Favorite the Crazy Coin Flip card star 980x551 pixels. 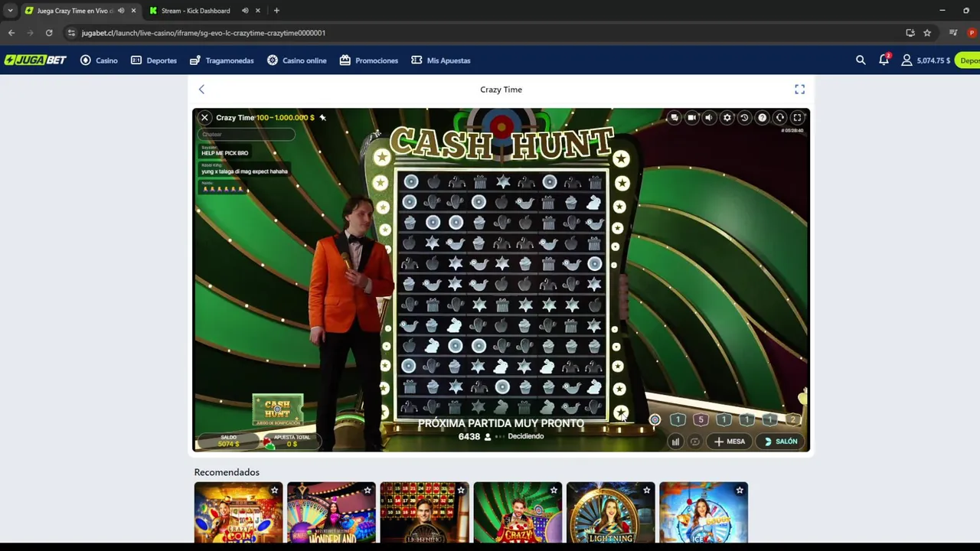coord(274,491)
